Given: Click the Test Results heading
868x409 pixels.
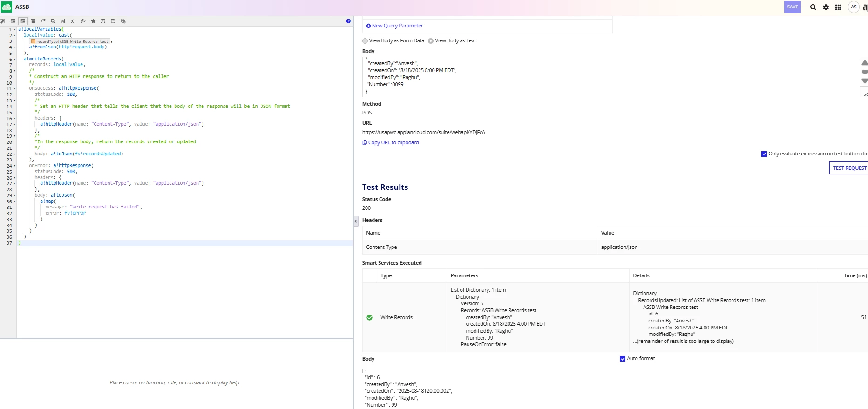Looking at the screenshot, I should tap(385, 187).
